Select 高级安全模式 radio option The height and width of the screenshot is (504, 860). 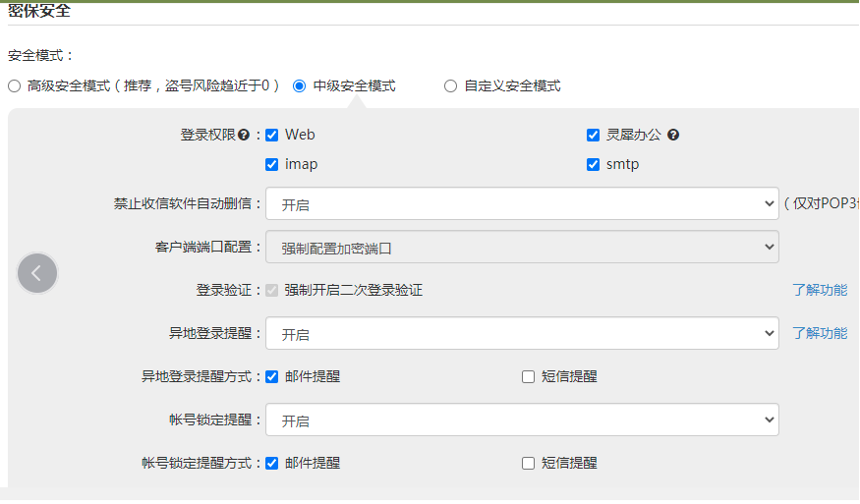(14, 86)
